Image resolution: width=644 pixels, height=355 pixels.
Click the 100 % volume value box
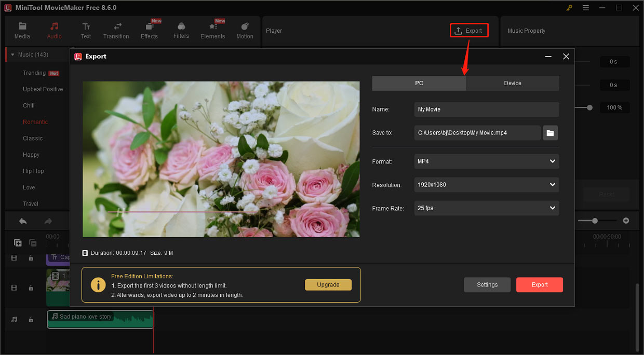(x=614, y=107)
